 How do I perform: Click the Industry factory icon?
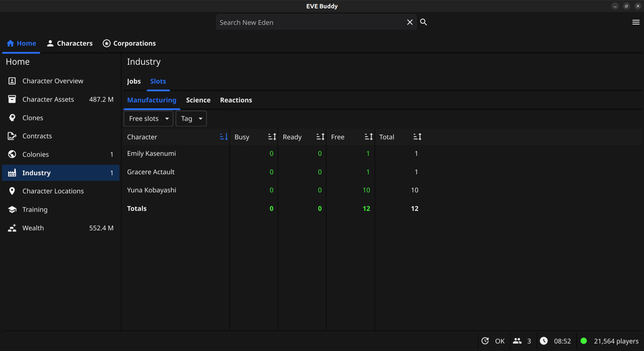click(x=12, y=172)
